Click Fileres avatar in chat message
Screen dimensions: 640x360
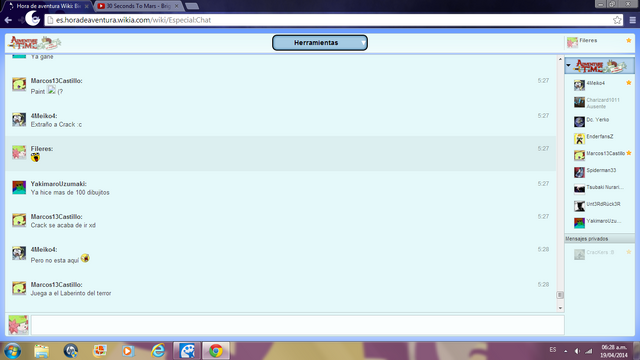click(x=19, y=152)
